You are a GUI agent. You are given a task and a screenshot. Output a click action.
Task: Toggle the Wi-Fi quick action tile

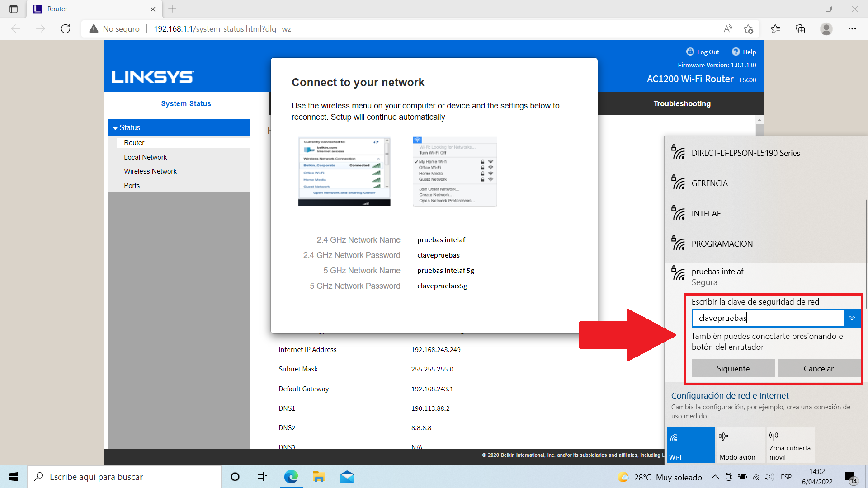pyautogui.click(x=690, y=445)
